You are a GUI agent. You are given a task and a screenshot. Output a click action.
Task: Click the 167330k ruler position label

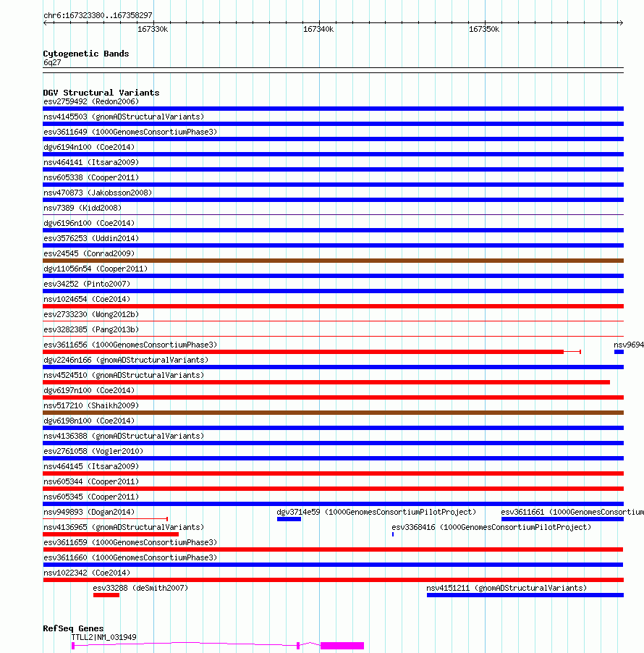153,29
